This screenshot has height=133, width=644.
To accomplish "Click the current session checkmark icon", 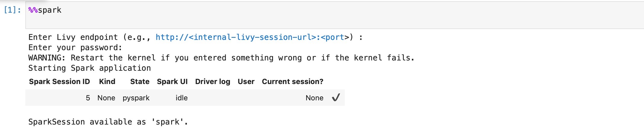I will click(336, 98).
